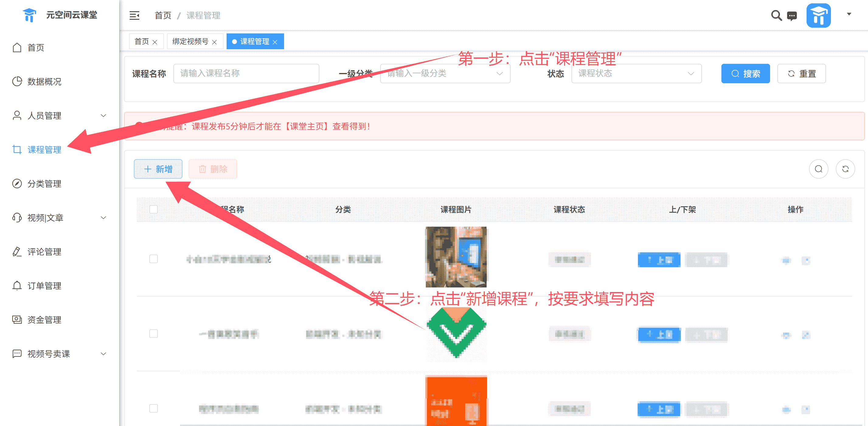This screenshot has height=426, width=868.
Task: Collapse the sidebar with the menu icon
Action: tap(134, 15)
